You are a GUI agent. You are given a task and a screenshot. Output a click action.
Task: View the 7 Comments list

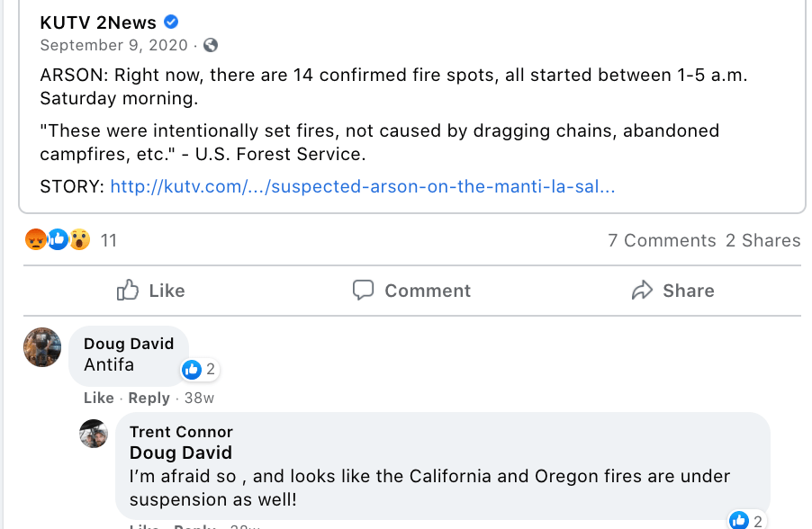point(662,240)
